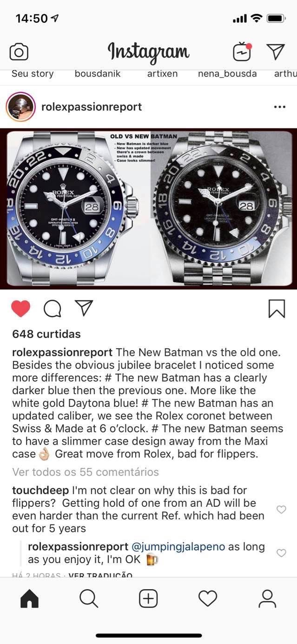Open the three-dot post options menu

pyautogui.click(x=280, y=107)
